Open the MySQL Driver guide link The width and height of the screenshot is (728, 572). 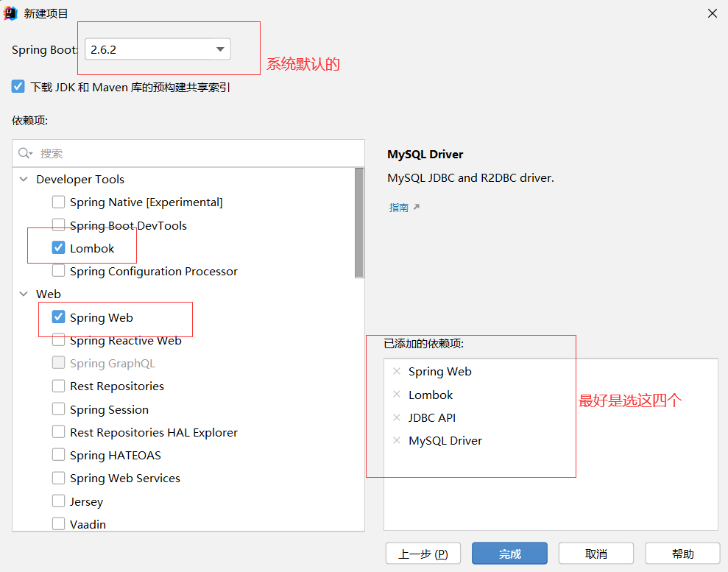pos(403,208)
